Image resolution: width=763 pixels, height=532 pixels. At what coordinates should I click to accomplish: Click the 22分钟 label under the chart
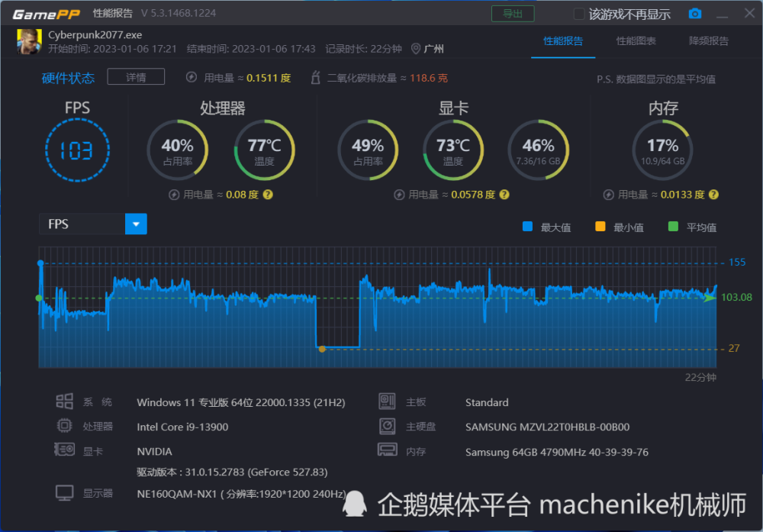point(700,377)
